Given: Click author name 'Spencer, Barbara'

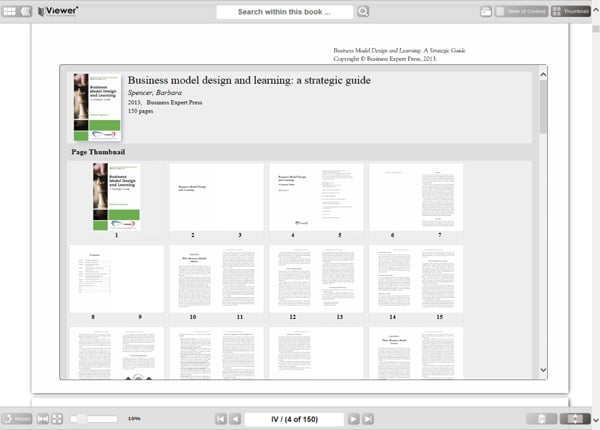Looking at the screenshot, I should [x=155, y=93].
